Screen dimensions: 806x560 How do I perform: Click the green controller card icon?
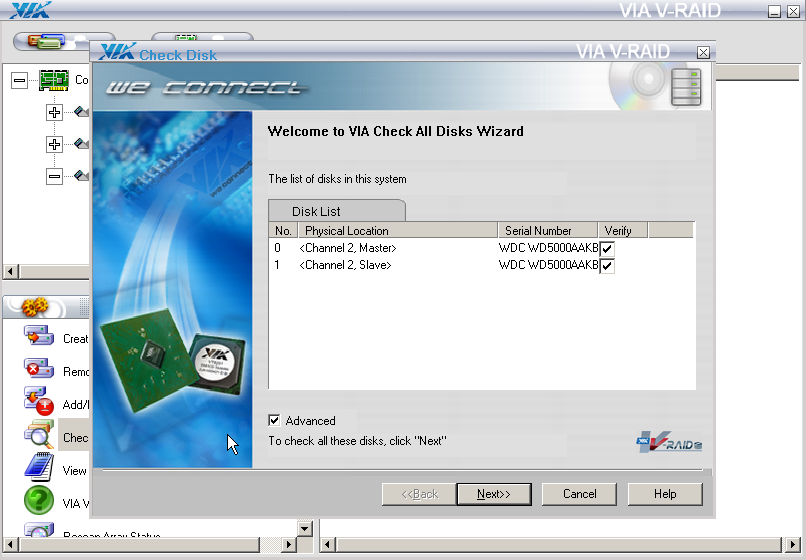54,80
